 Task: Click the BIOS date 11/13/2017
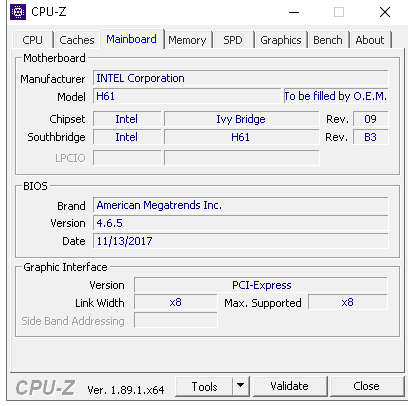click(240, 241)
